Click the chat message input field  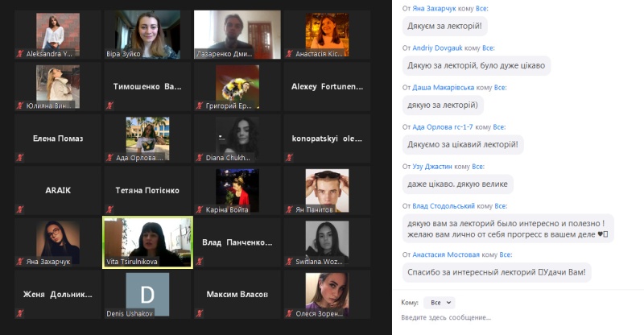[519, 317]
